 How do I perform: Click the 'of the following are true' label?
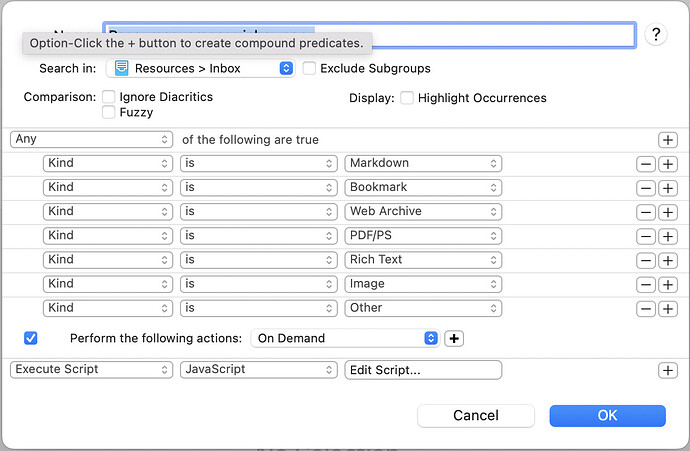pos(250,140)
